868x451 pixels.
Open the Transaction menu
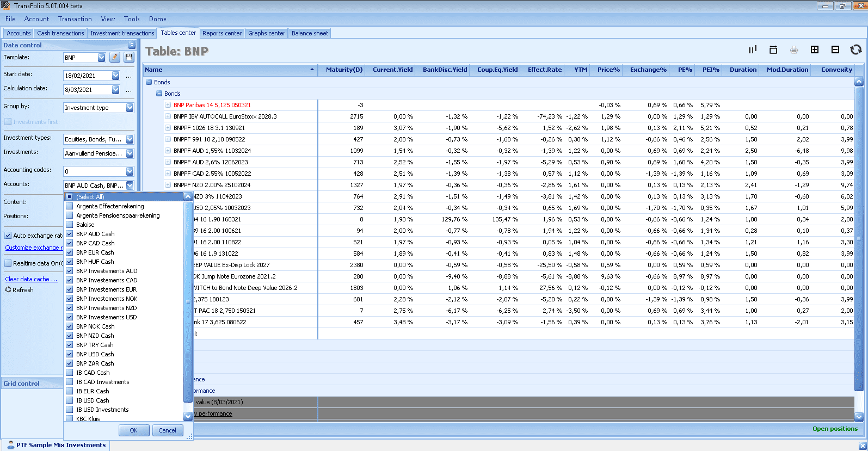[x=75, y=19]
